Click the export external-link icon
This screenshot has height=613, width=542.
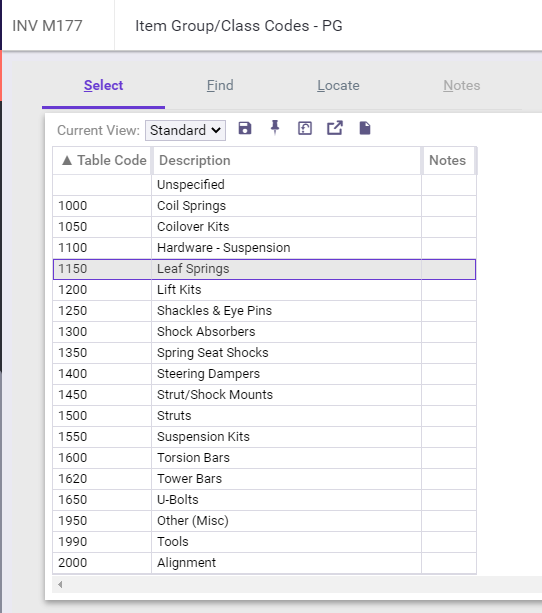tap(335, 128)
